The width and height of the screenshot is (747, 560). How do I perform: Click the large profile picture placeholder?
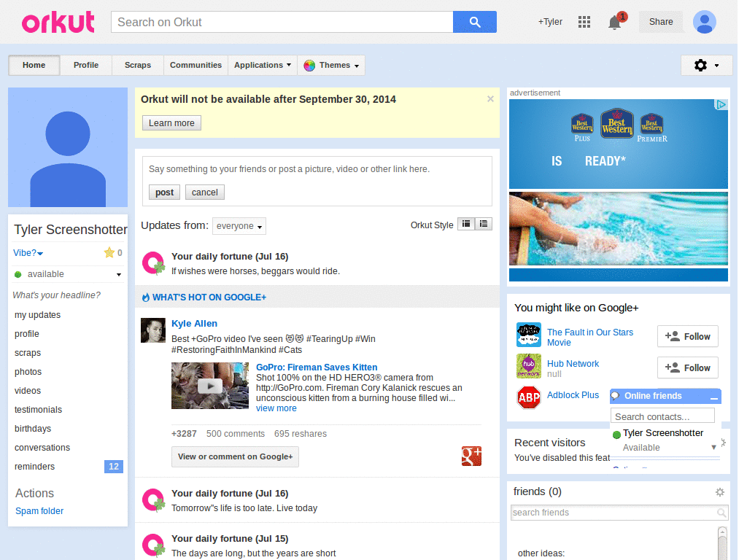tap(68, 147)
